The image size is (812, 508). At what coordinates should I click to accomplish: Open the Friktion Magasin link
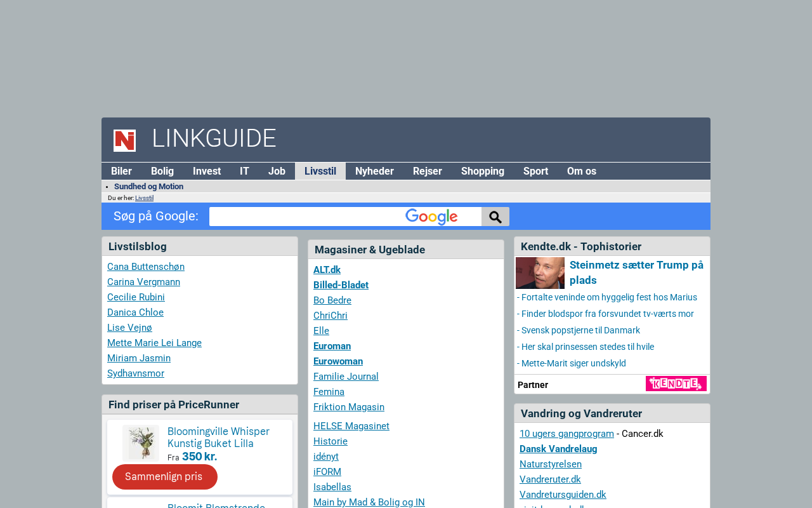pyautogui.click(x=349, y=407)
